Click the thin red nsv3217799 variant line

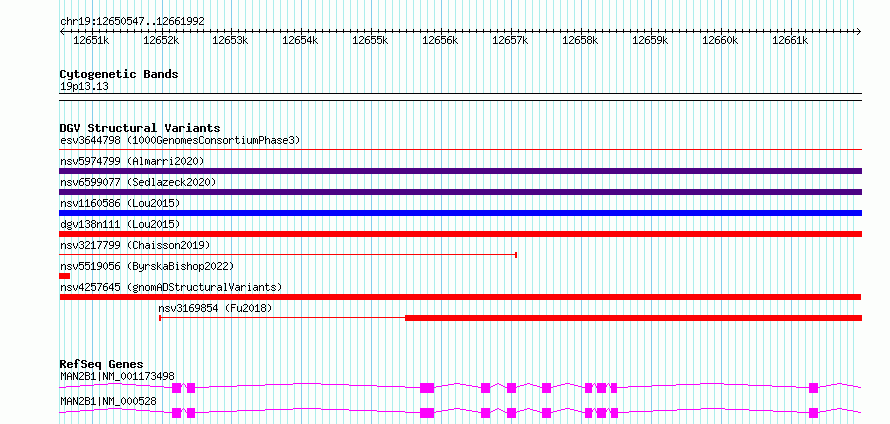(x=288, y=255)
